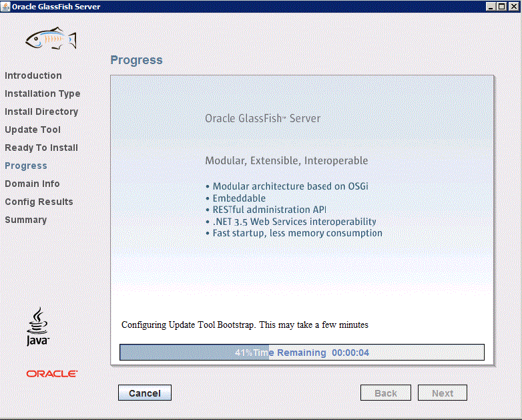Click the title bar Java application icon
Viewport: 522px width, 420px height.
5,6
